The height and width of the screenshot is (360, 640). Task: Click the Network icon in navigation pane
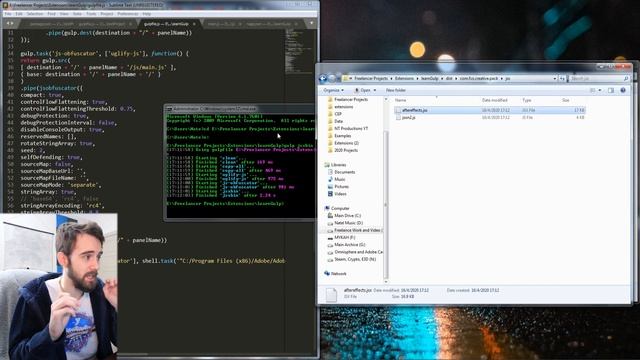(327, 273)
